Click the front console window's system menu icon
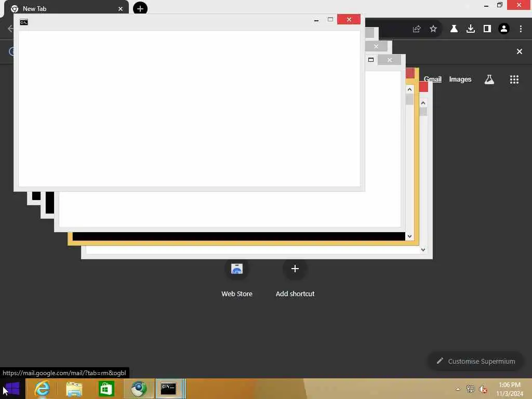Screen dimensions: 532x399 24,22
